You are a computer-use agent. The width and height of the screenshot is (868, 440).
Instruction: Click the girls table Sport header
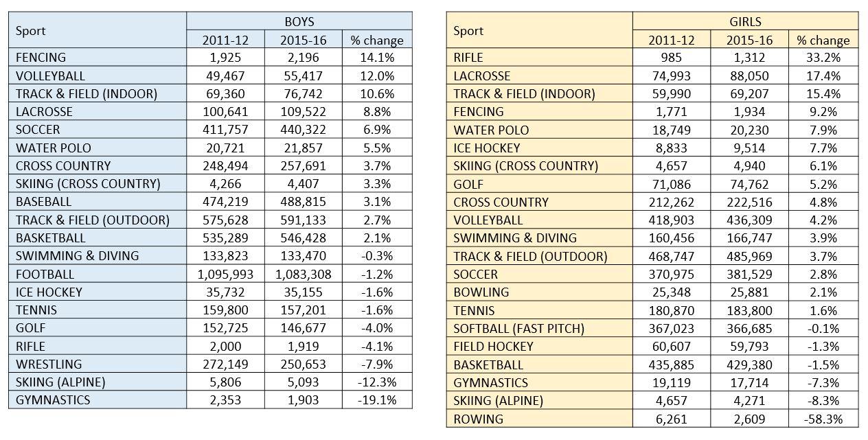[468, 31]
